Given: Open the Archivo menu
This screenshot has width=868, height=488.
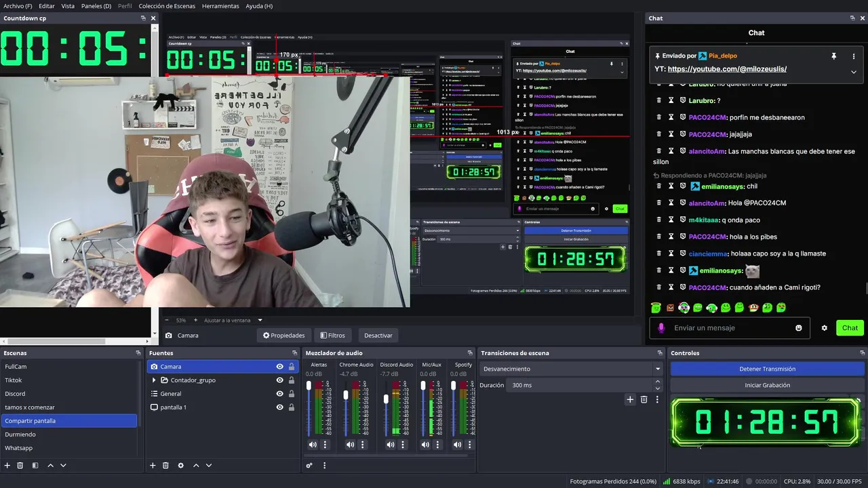Looking at the screenshot, I should 18,6.
